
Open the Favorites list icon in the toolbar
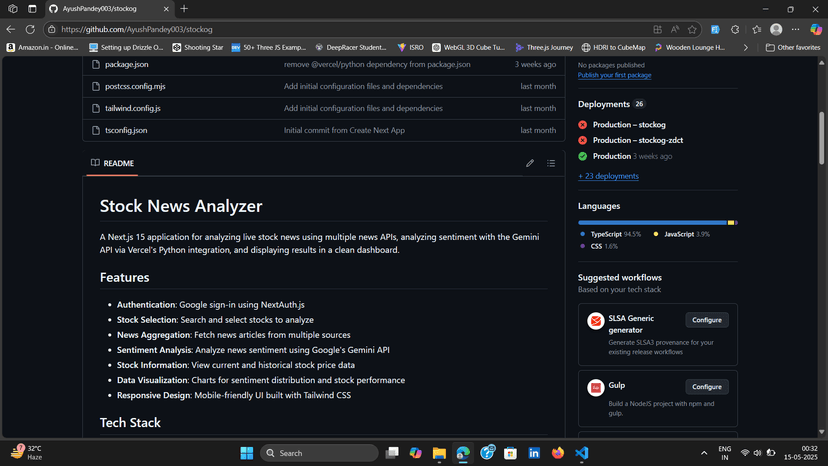pos(757,30)
